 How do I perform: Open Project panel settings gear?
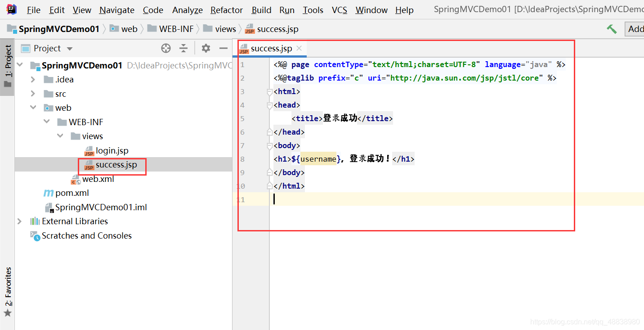coord(206,48)
